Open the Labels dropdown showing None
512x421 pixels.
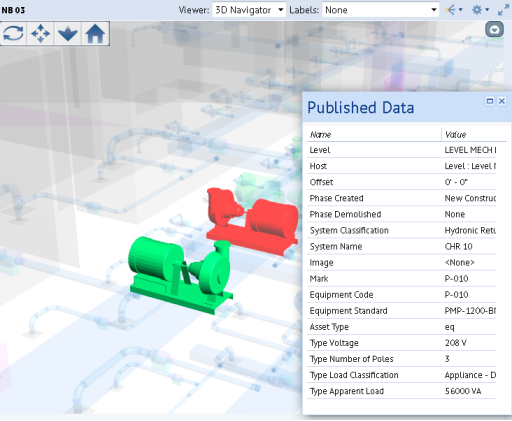[380, 10]
